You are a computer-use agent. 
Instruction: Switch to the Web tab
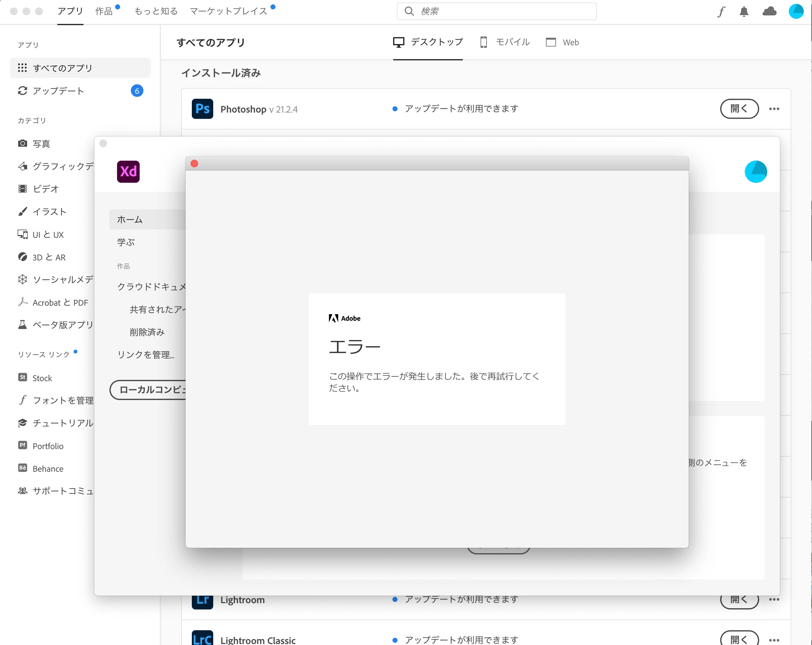click(562, 42)
